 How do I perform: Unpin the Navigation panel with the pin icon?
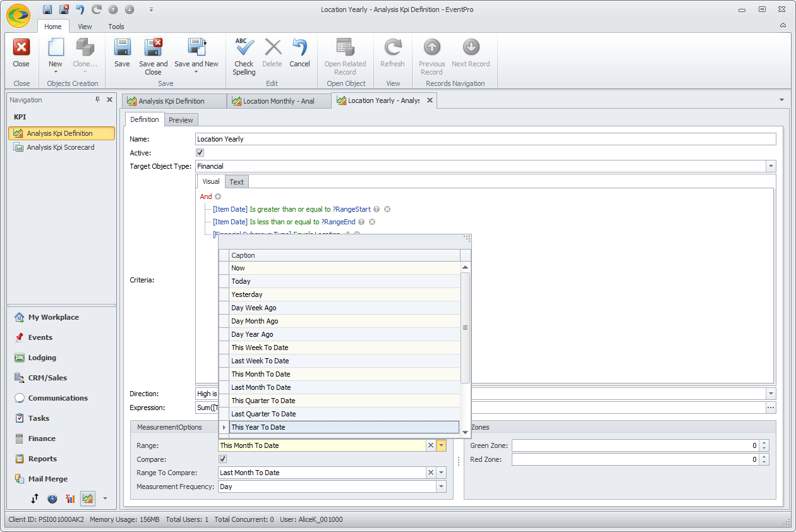click(98, 100)
